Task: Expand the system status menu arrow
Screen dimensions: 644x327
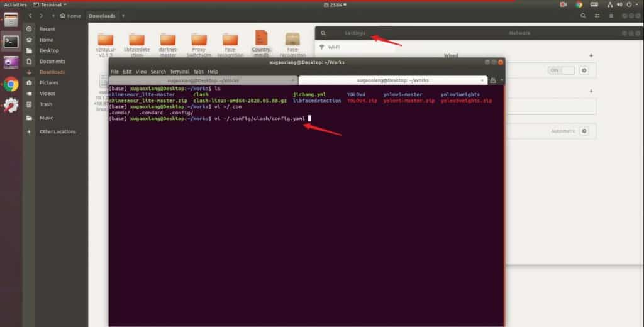Action: coord(636,4)
